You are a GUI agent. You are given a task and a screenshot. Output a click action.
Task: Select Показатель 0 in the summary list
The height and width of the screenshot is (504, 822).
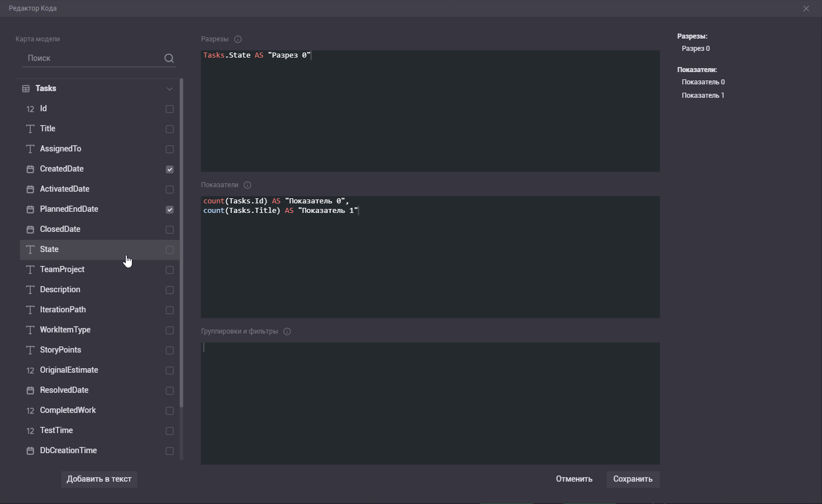703,82
